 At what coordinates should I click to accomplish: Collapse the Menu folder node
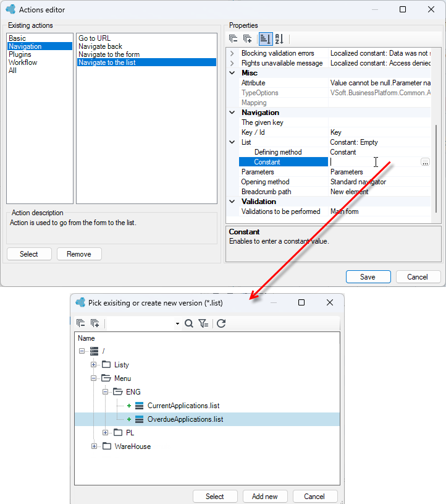(x=93, y=378)
